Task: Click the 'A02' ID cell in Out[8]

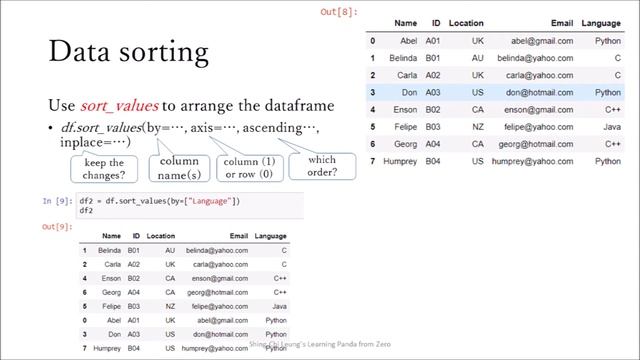Action: click(433, 75)
